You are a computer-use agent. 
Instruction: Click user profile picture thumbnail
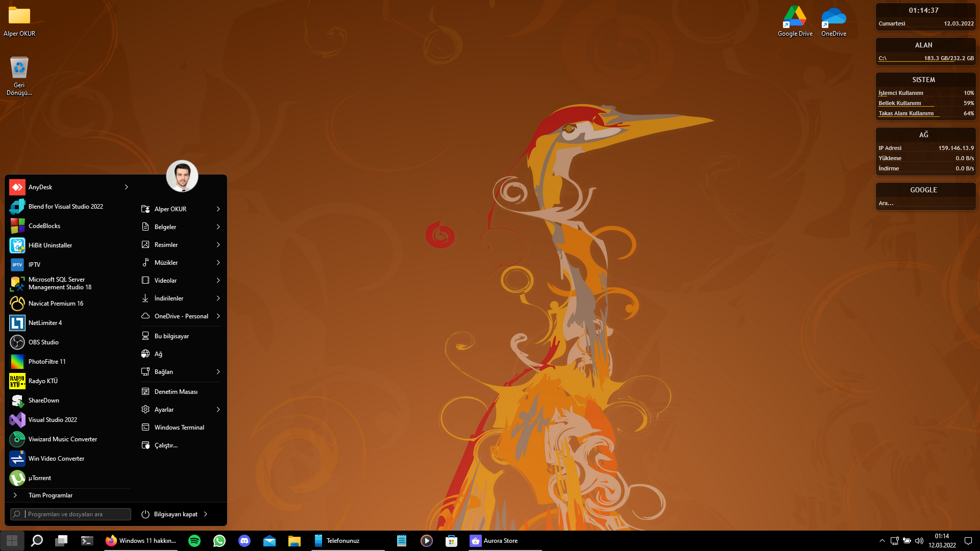(182, 176)
